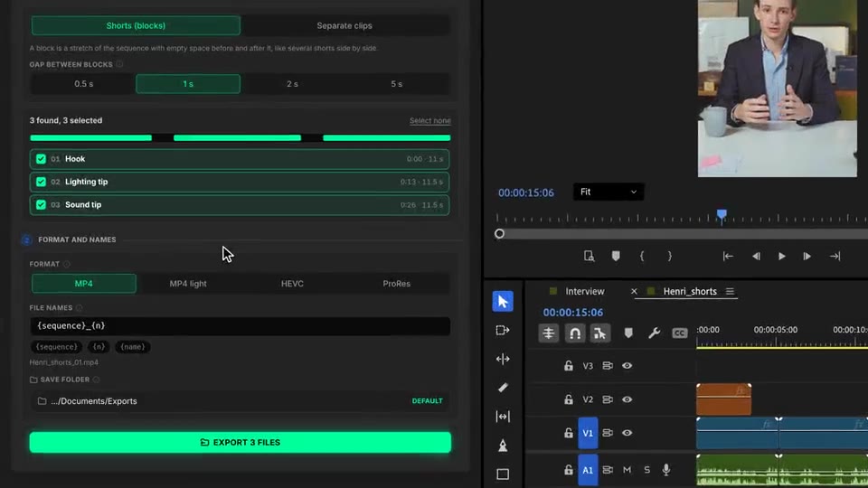The width and height of the screenshot is (868, 488).
Task: Step back one frame
Action: [x=756, y=256]
